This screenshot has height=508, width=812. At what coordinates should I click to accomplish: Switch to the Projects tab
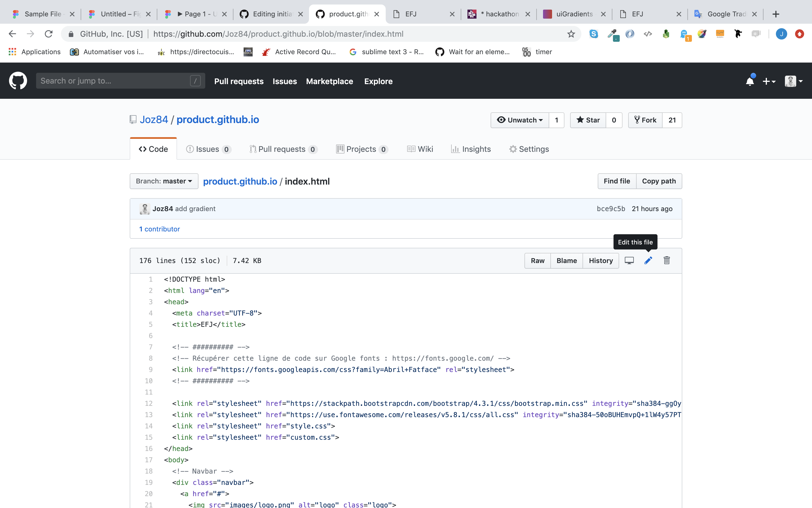pyautogui.click(x=362, y=149)
